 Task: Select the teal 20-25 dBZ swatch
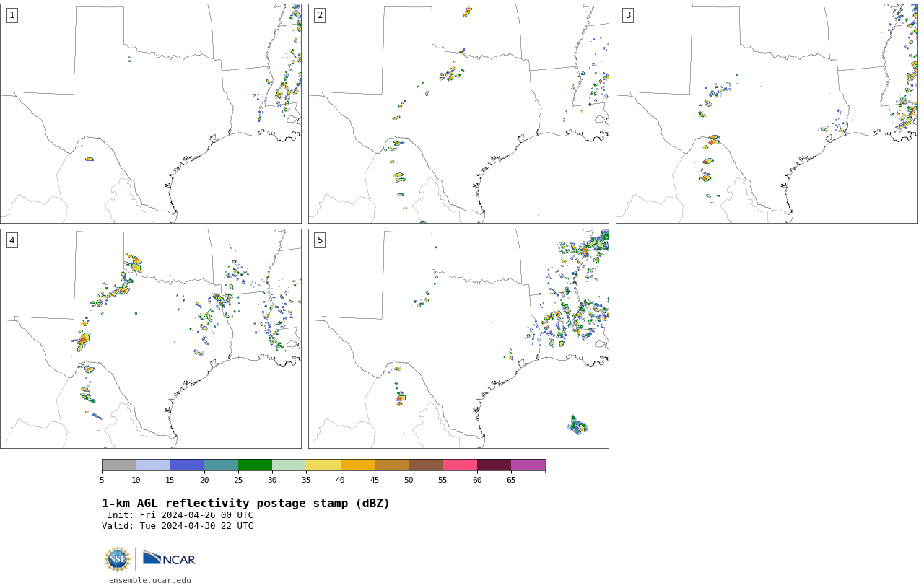click(221, 465)
